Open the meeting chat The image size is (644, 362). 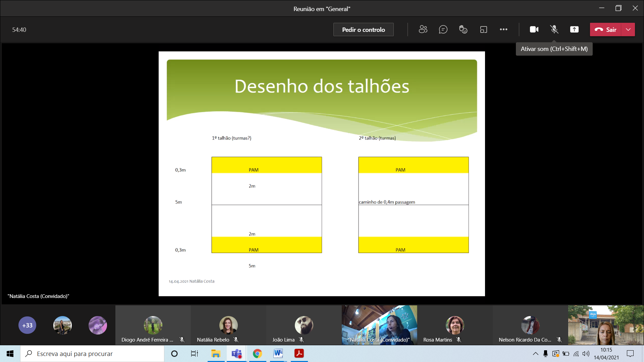pyautogui.click(x=443, y=29)
